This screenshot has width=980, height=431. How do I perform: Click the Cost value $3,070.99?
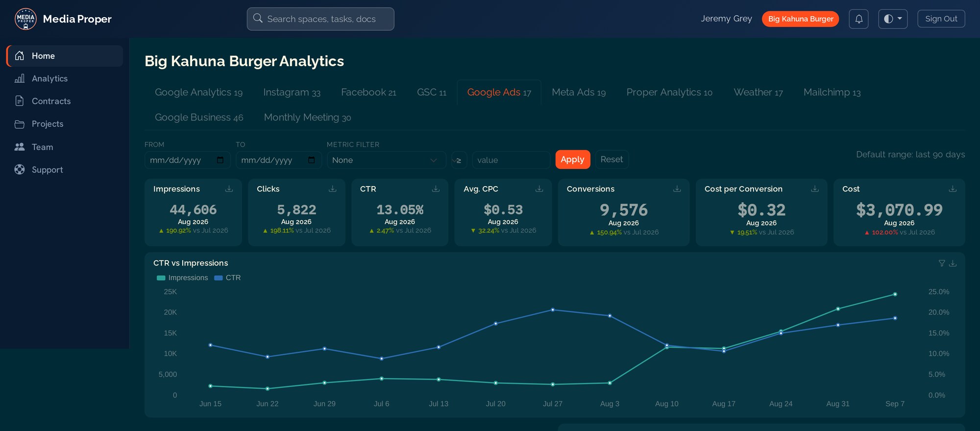tap(899, 210)
